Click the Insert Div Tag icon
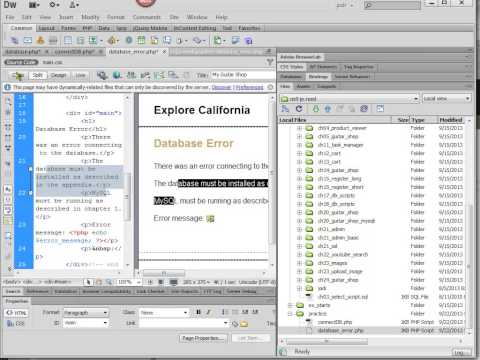Image resolution: width=480 pixels, height=360 pixels. point(80,41)
